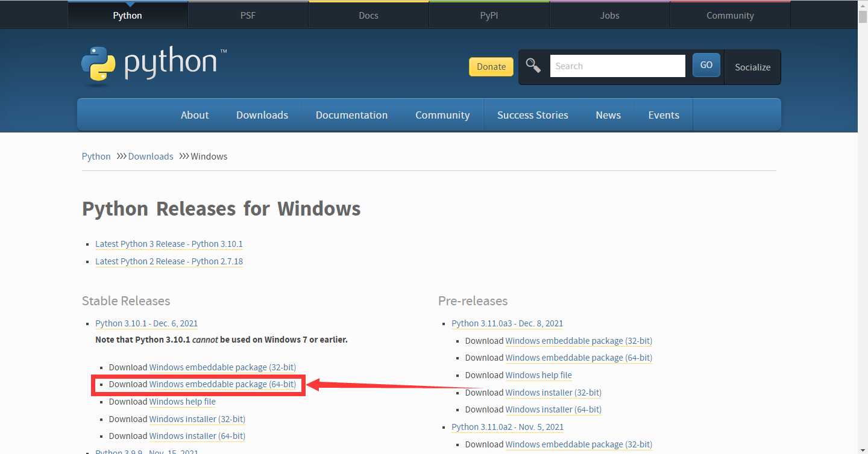Open the Jobs top tab
Screen dimensions: 868x454
tap(610, 15)
